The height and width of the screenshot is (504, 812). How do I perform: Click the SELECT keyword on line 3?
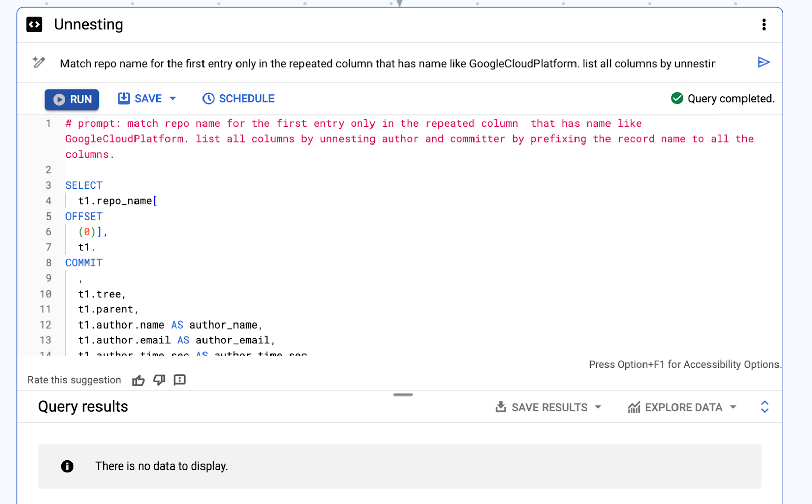(84, 185)
